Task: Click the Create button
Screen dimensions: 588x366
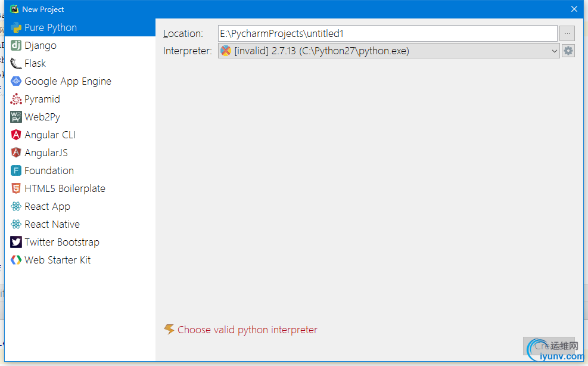Action: pyautogui.click(x=549, y=346)
